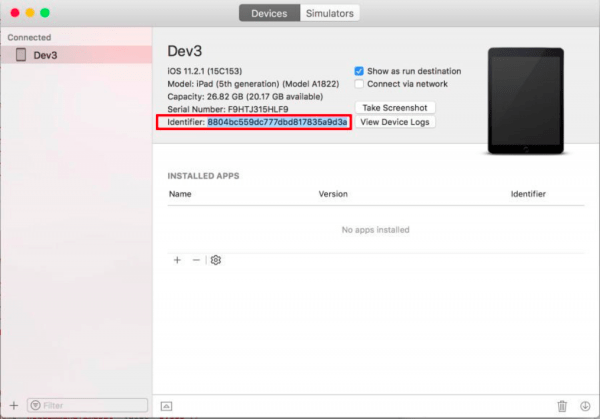
Task: Switch to the Simulators tab
Action: [x=329, y=13]
